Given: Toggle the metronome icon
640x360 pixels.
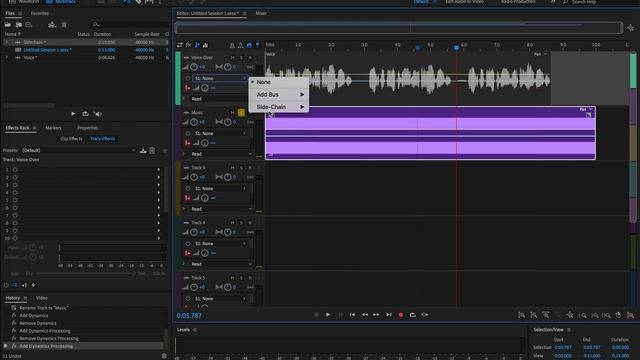Looking at the screenshot, I should tap(232, 45).
